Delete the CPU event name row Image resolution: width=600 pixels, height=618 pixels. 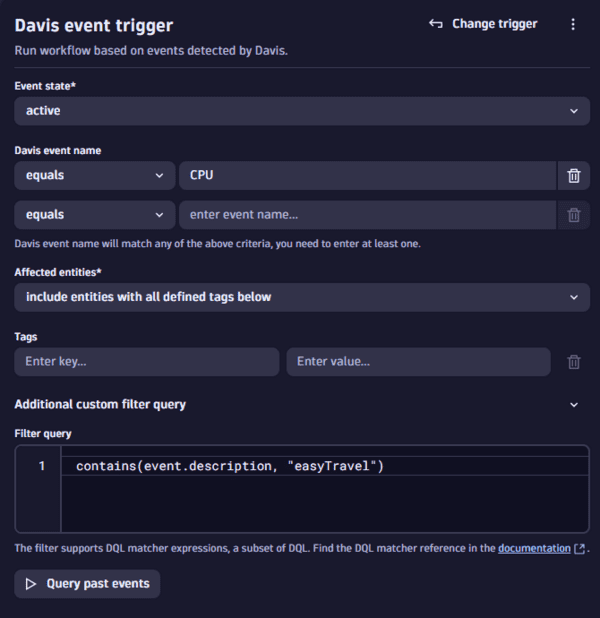[574, 176]
